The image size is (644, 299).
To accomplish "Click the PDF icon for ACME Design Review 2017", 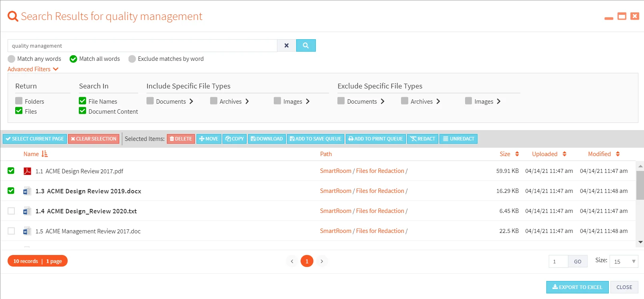I will (27, 171).
